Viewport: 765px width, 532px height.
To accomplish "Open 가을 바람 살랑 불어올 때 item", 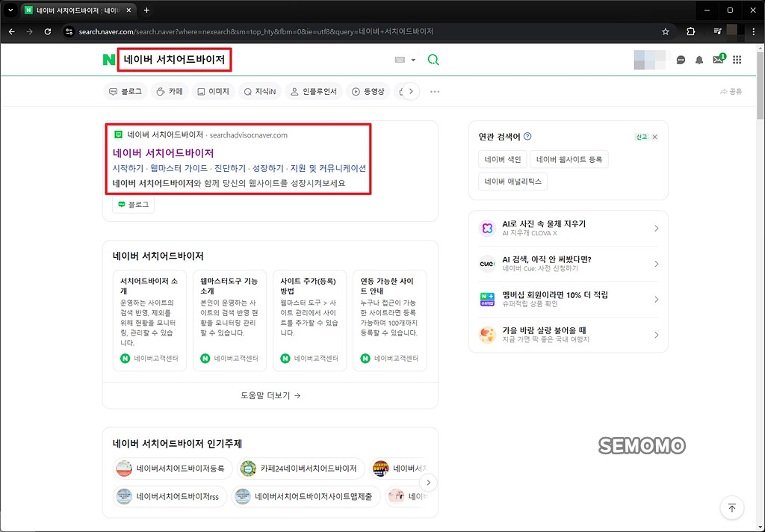I will (569, 335).
